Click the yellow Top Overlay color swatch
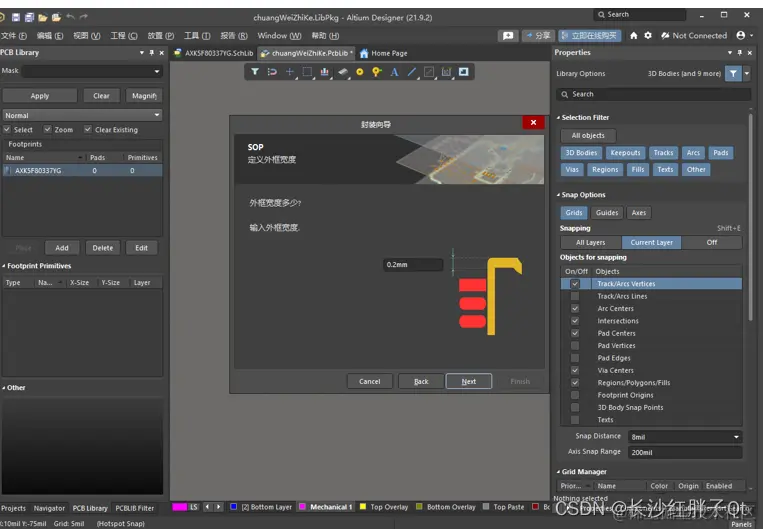Viewport: 763px width, 529px height. 363,507
